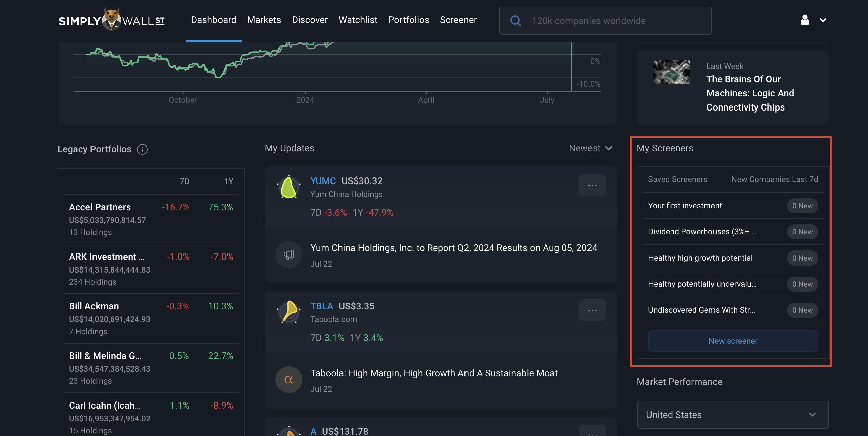
Task: Click the New screener button
Action: 733,341
